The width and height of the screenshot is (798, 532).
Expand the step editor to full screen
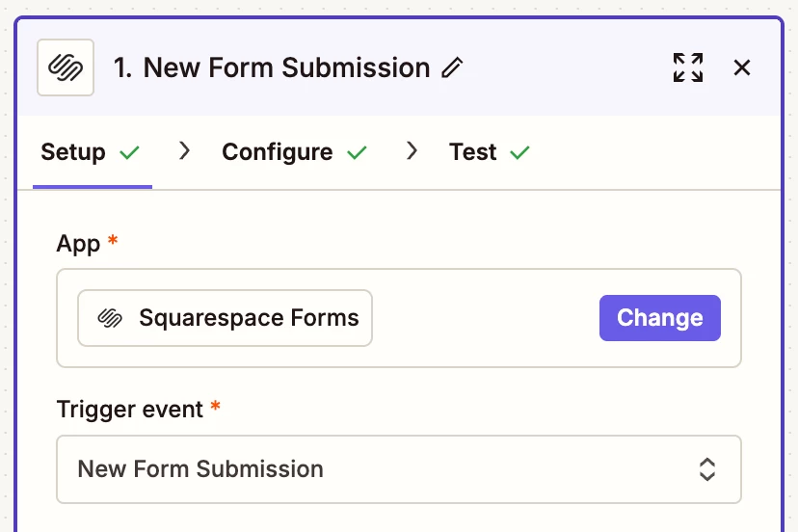(x=687, y=67)
